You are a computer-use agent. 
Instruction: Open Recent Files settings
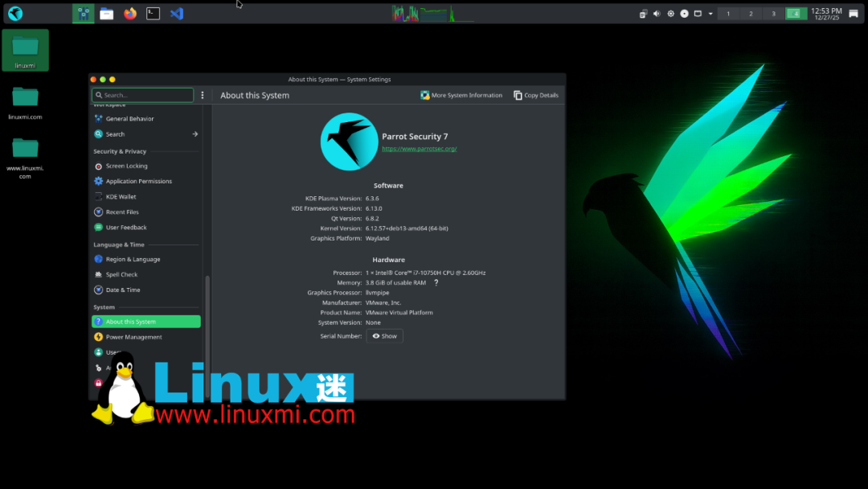(x=121, y=212)
